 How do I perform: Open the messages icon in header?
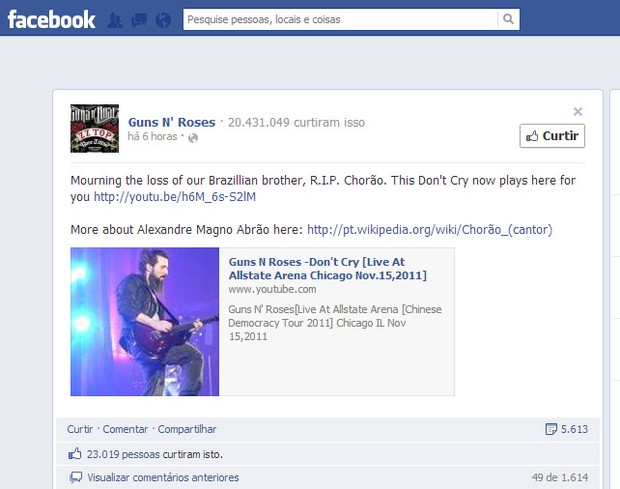[x=139, y=20]
